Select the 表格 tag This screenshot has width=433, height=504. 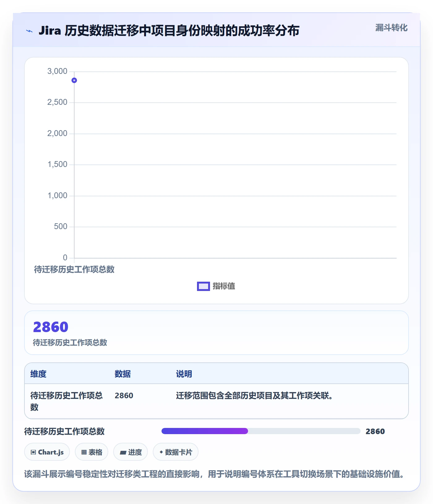(92, 452)
